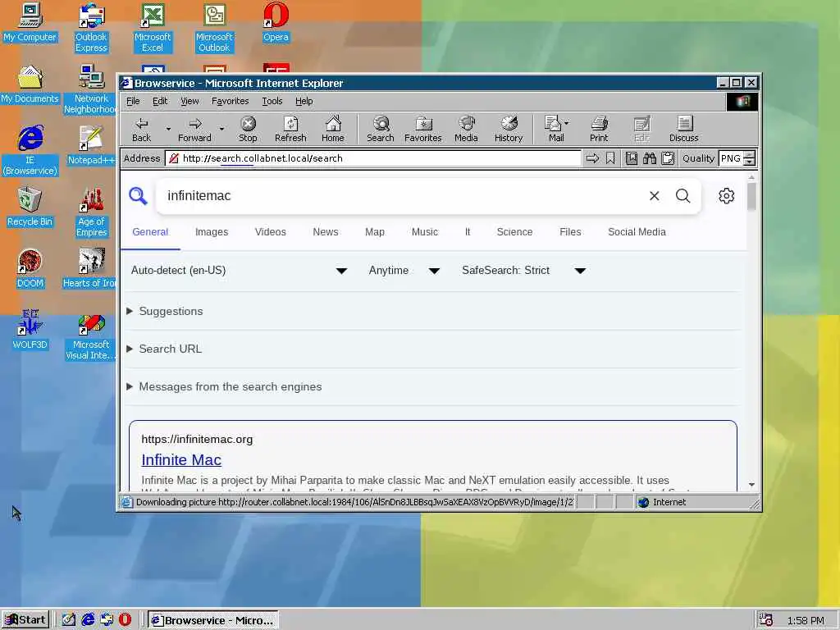Show browsing History
This screenshot has height=630, width=840.
509,129
